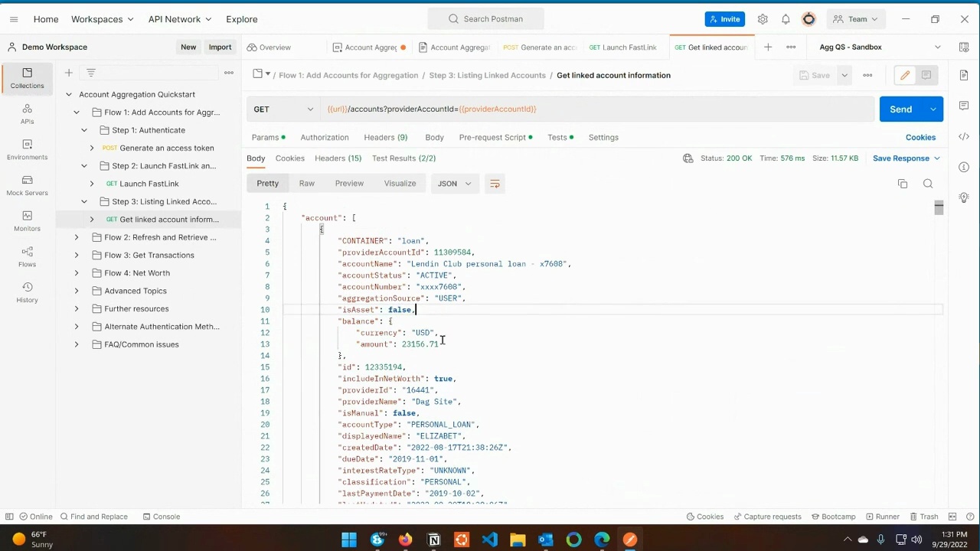Open network globe icon in response status

point(688,158)
